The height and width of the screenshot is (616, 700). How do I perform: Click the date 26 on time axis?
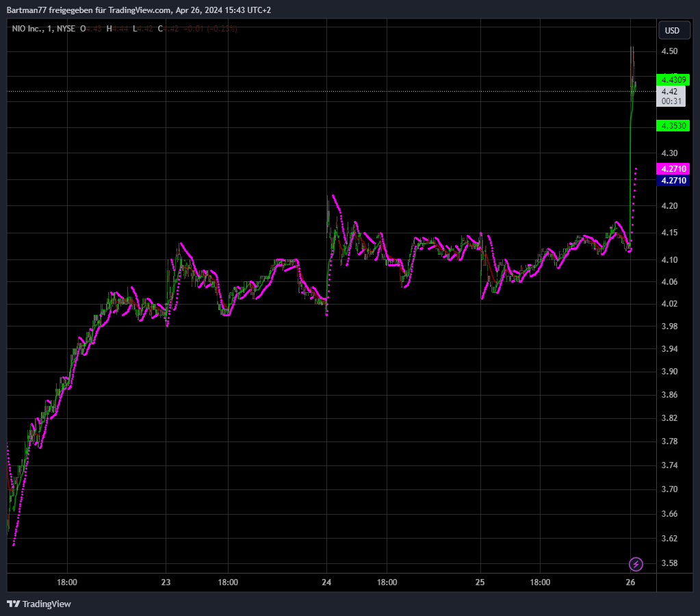click(x=631, y=582)
